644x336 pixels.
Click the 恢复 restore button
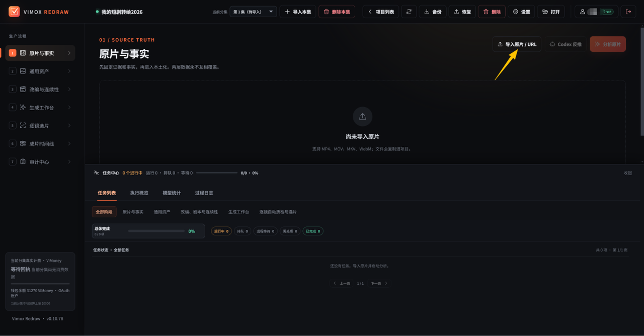click(462, 12)
